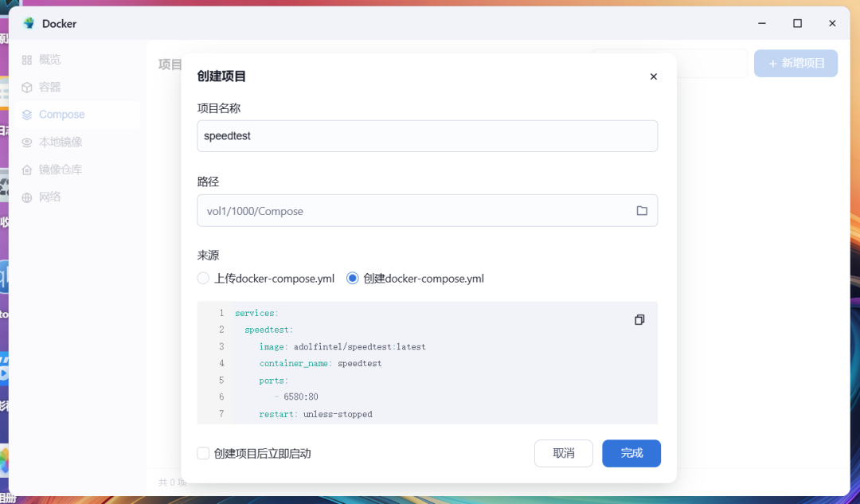Close the 创建项目 dialog
The width and height of the screenshot is (860, 504).
(653, 76)
